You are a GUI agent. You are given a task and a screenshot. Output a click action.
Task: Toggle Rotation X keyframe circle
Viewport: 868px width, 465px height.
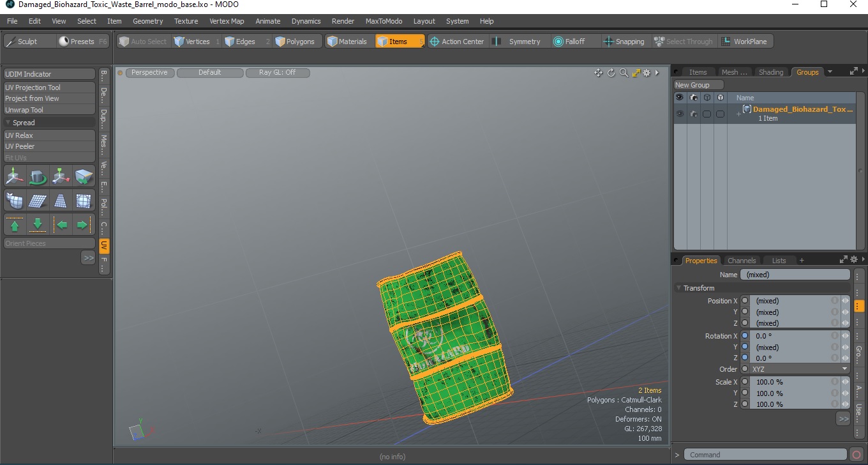tap(745, 335)
